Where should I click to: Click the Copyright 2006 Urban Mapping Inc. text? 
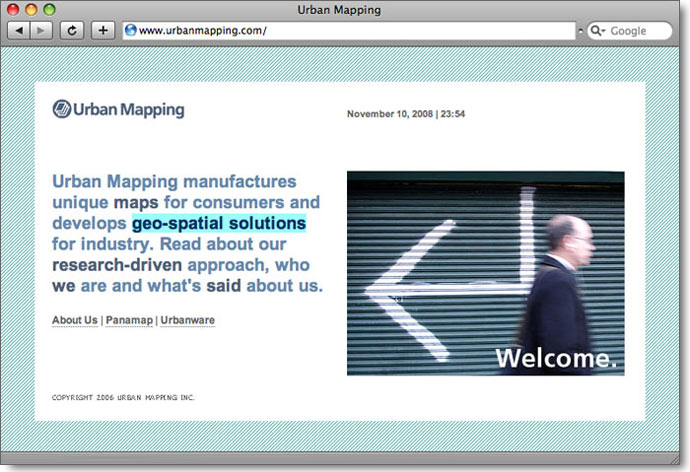coord(123,397)
